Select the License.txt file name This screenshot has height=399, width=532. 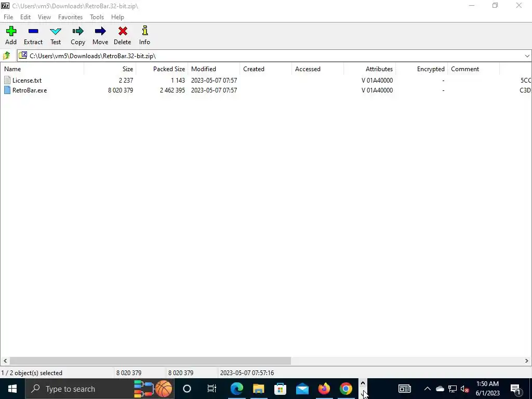click(27, 81)
